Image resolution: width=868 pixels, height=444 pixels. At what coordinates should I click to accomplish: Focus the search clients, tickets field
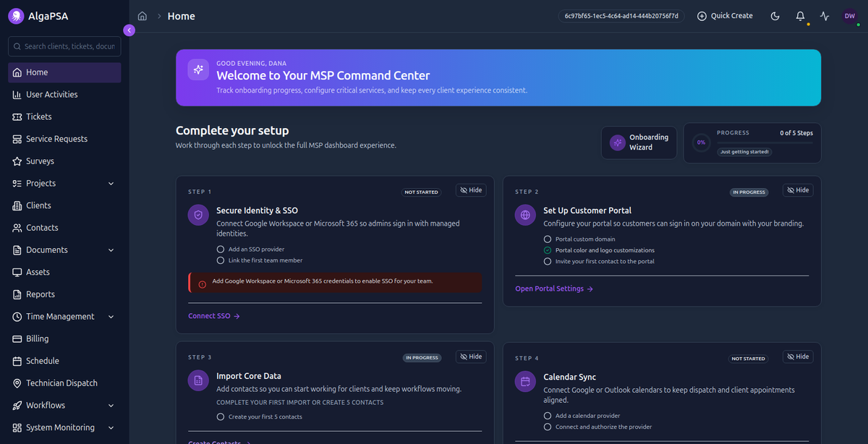click(x=64, y=46)
